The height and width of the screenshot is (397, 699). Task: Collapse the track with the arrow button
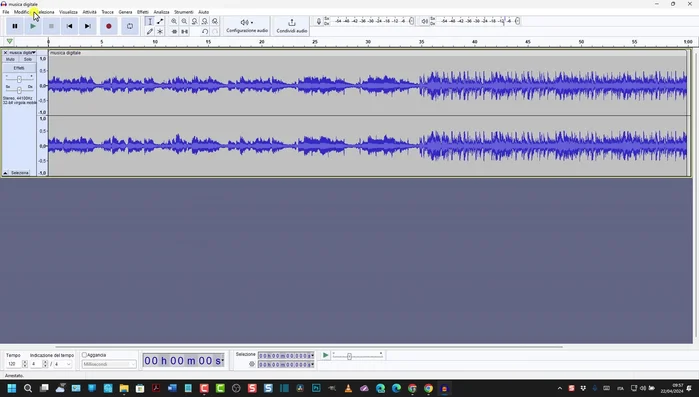[x=5, y=173]
